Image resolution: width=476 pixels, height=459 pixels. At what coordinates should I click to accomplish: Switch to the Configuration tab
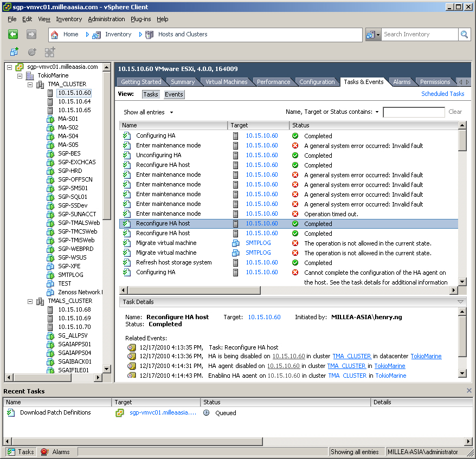tap(317, 82)
